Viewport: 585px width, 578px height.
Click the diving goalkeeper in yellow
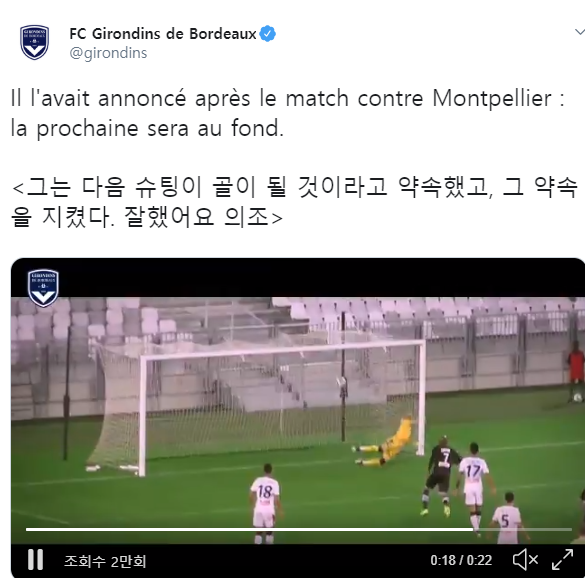click(385, 441)
